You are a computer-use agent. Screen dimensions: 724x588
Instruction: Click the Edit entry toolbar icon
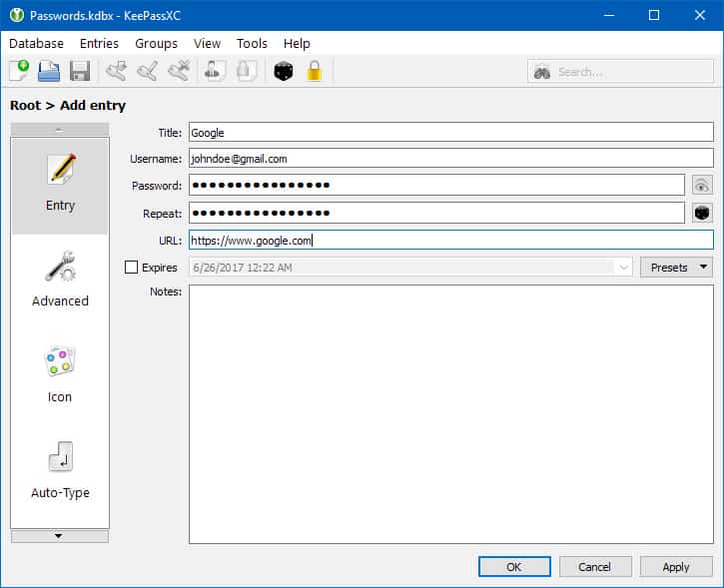coord(148,71)
